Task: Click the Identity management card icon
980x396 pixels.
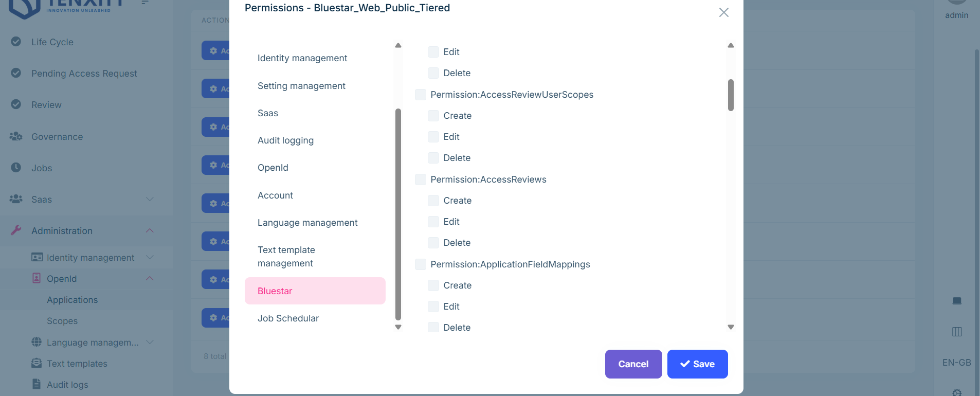Action: pyautogui.click(x=37, y=257)
